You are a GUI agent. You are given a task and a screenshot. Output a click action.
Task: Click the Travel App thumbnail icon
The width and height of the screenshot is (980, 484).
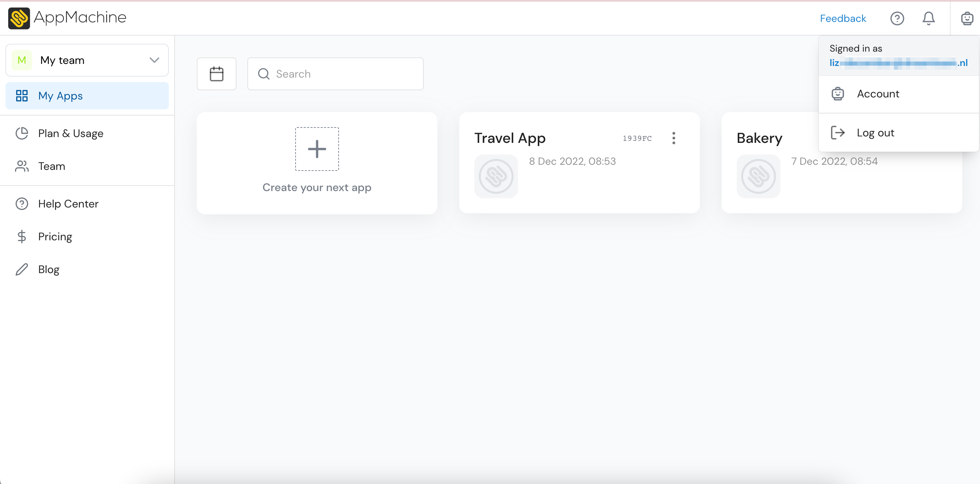[496, 176]
